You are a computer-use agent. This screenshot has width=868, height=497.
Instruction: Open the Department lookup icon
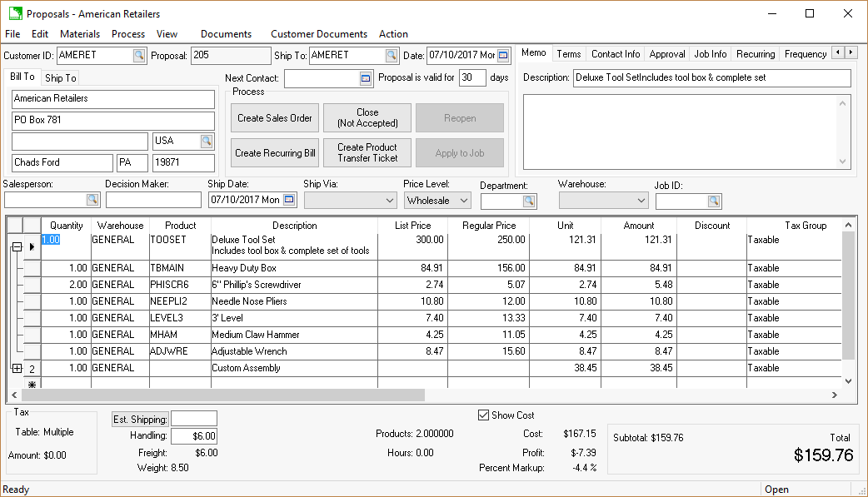click(x=529, y=201)
